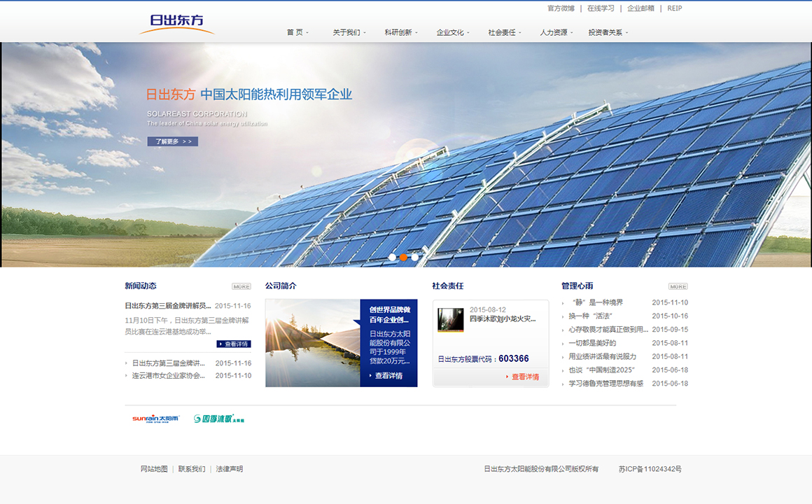Open the 企业邮箱 top link
The height and width of the screenshot is (504, 812).
coord(640,8)
